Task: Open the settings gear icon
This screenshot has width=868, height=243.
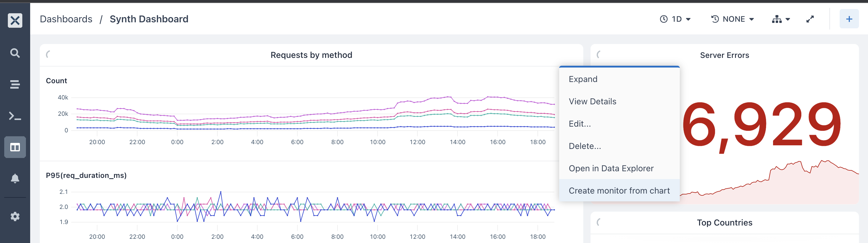Action: [x=15, y=216]
